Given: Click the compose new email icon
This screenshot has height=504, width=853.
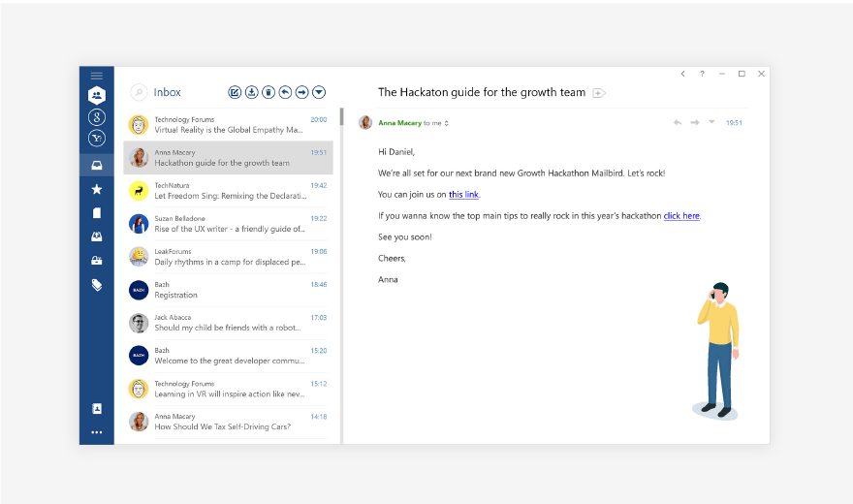Looking at the screenshot, I should pos(235,92).
